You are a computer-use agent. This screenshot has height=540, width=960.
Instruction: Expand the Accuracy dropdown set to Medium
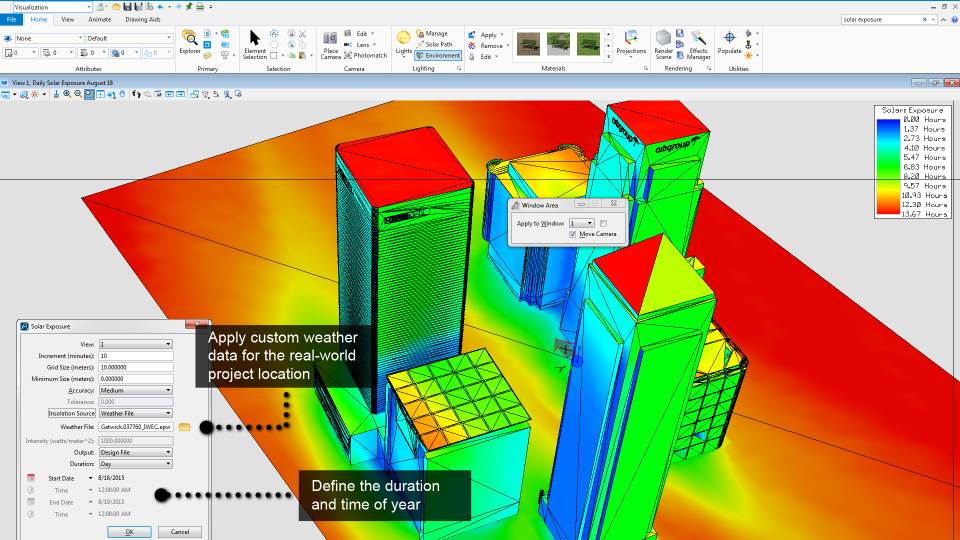[x=135, y=391]
